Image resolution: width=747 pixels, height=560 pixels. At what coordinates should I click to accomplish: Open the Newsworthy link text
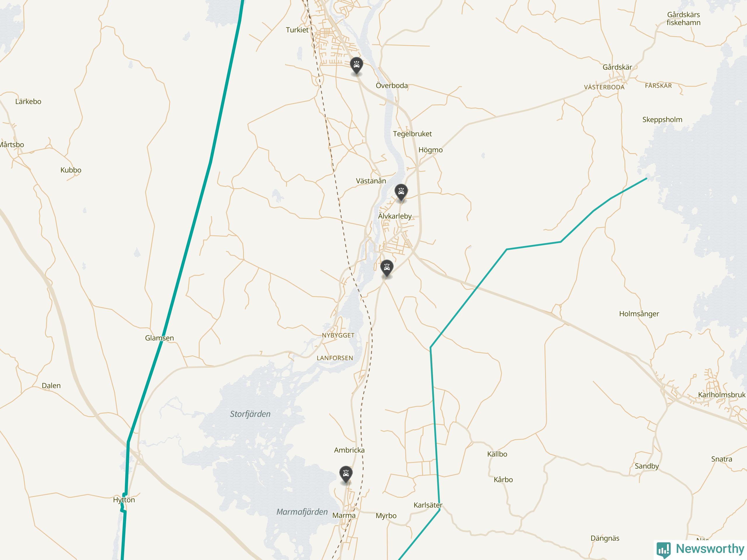pyautogui.click(x=710, y=549)
